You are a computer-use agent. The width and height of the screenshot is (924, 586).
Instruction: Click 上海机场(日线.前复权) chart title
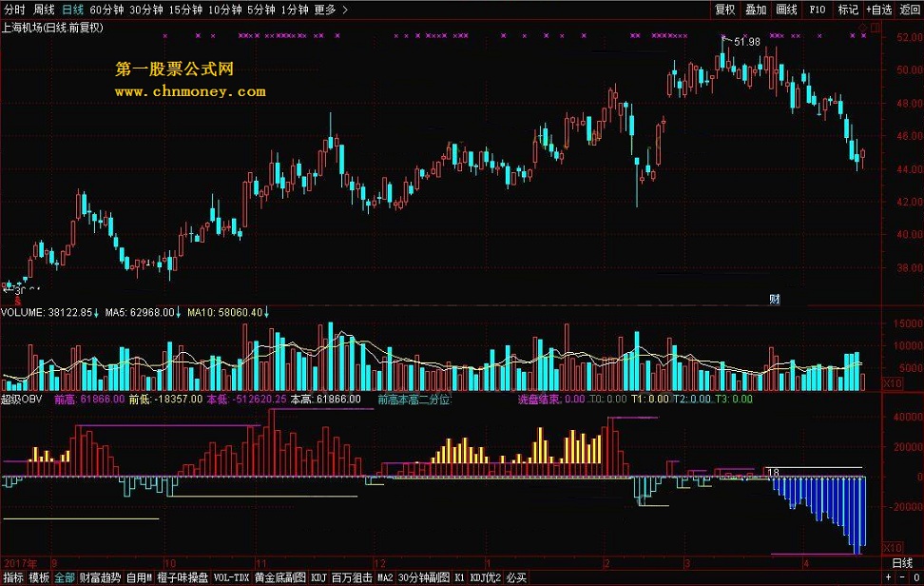click(x=52, y=28)
